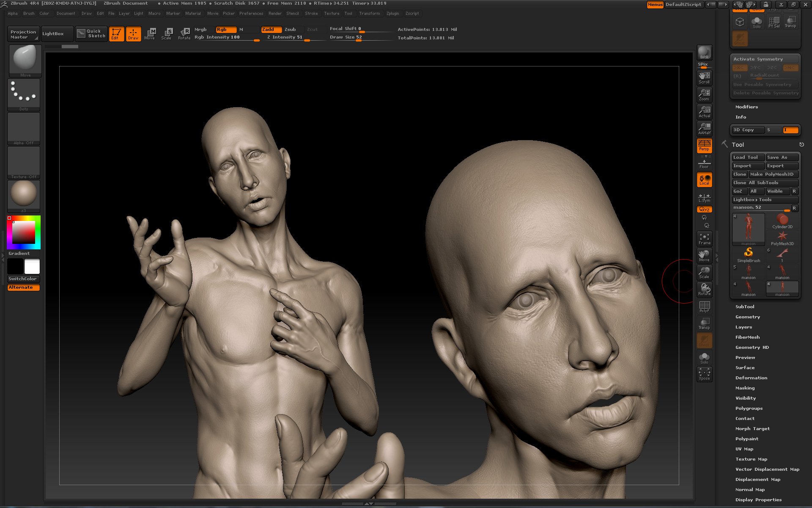Screen dimensions: 812x508
Task: Click the Projection Master button
Action: [23, 34]
